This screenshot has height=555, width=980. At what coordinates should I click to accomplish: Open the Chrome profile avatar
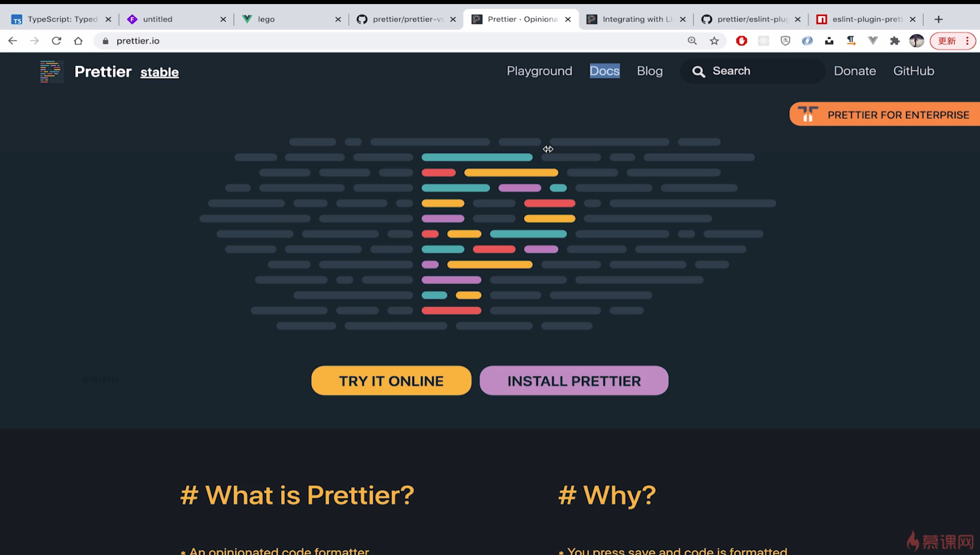pos(916,41)
